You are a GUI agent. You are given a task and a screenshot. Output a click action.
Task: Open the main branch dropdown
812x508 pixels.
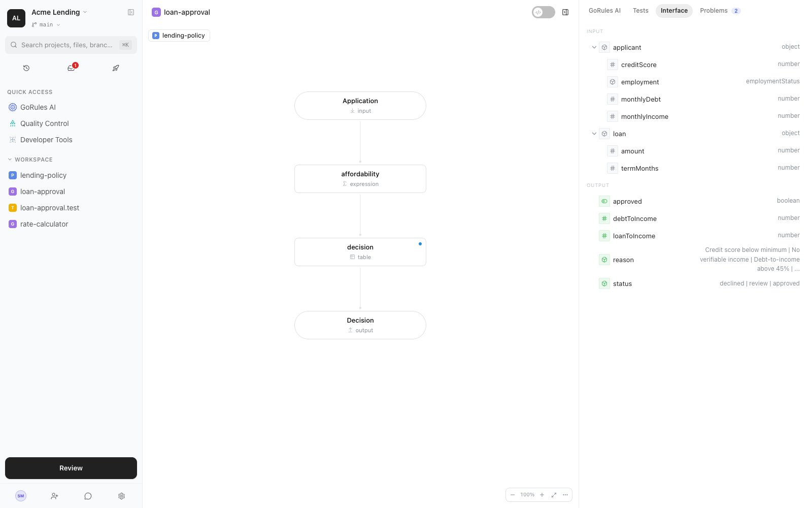tap(46, 24)
